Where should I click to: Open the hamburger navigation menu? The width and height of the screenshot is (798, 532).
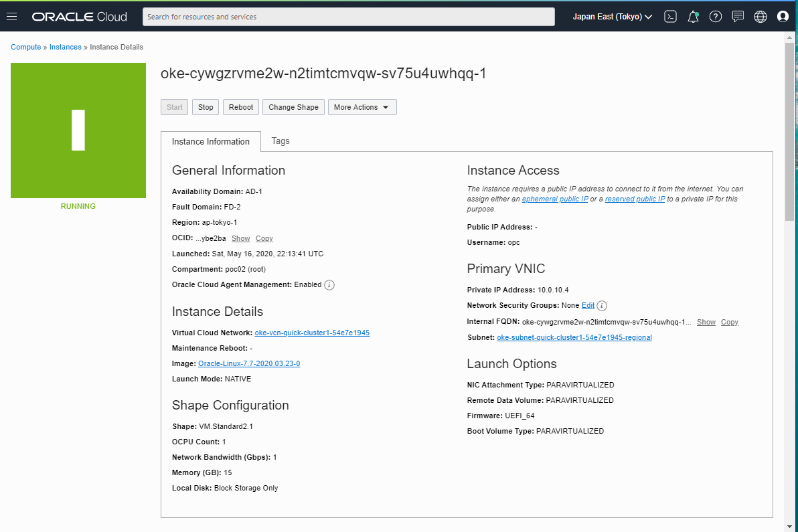(11, 17)
